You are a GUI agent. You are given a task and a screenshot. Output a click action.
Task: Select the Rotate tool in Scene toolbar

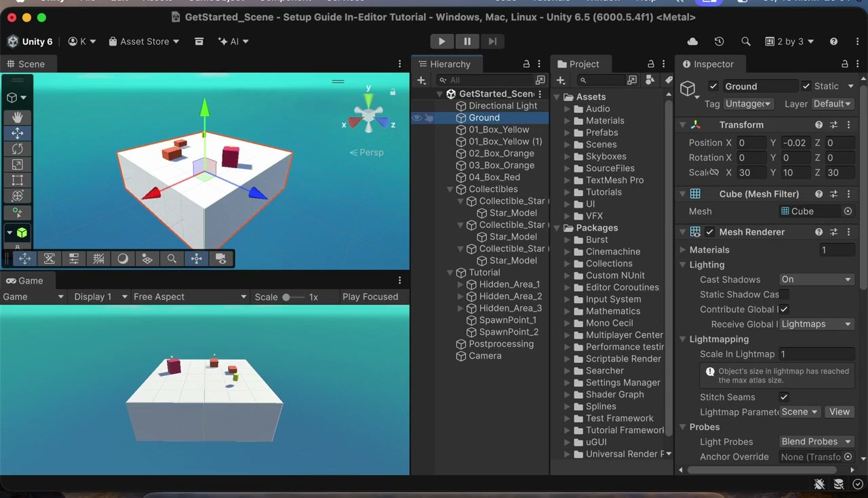pos(18,149)
